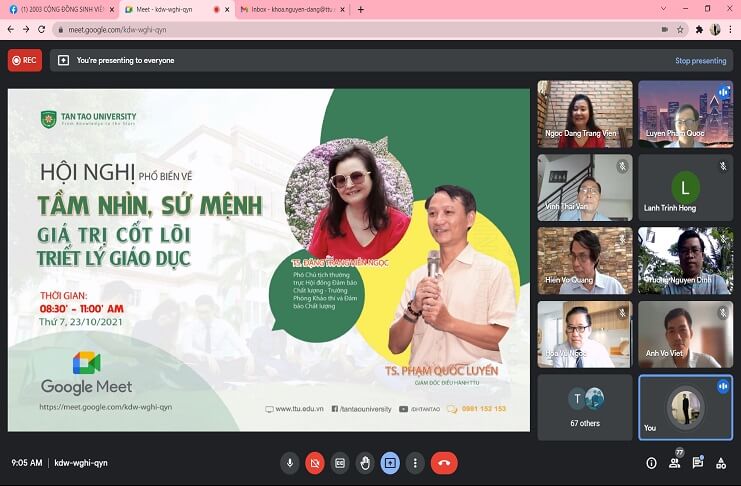Click the red REC recording indicator
Image resolution: width=741 pixels, height=486 pixels.
[x=25, y=61]
